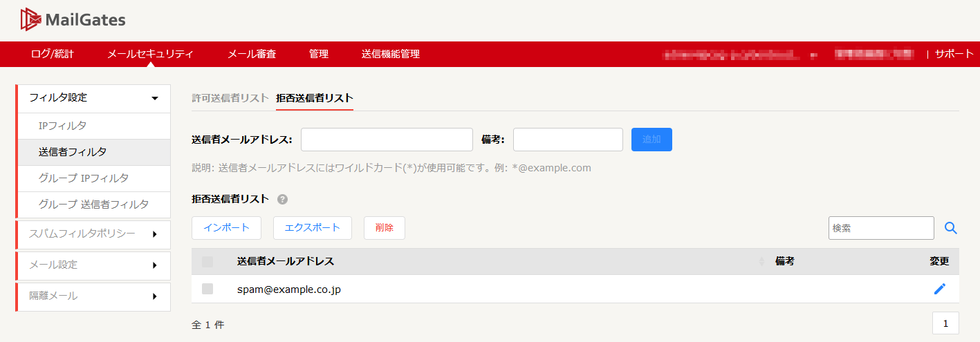
Task: Expand the メール設定 sidebar section
Action: pos(93,265)
